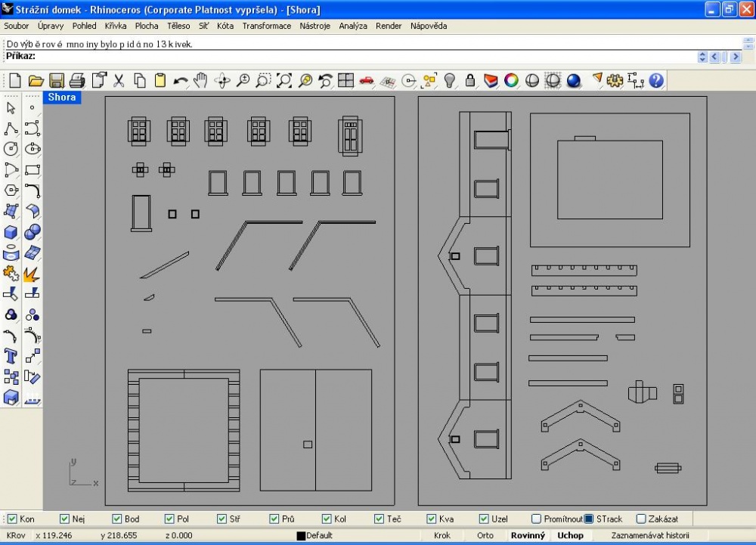Select the arrow pointer selection tool
Image resolution: width=756 pixels, height=545 pixels.
tap(11, 108)
